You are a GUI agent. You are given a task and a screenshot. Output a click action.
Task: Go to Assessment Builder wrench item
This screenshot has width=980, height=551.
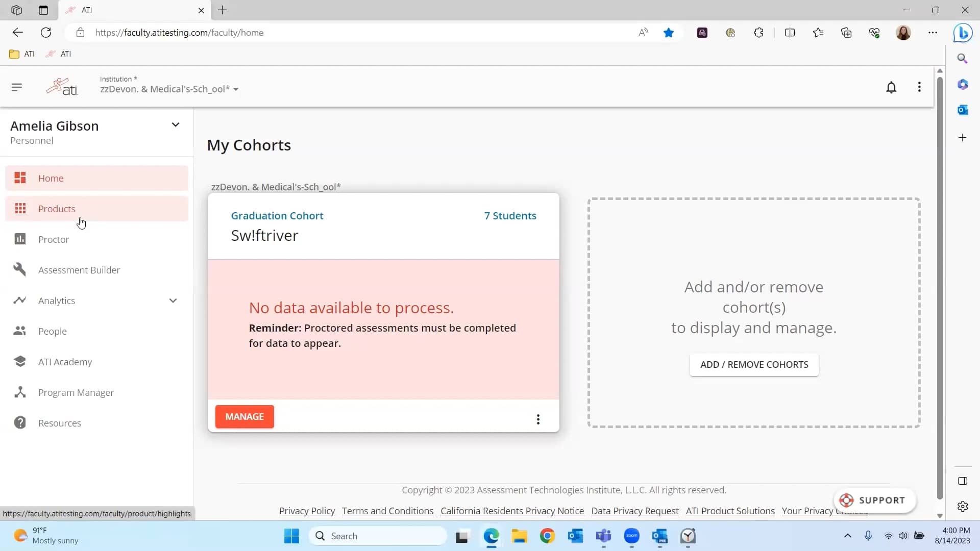79,270
